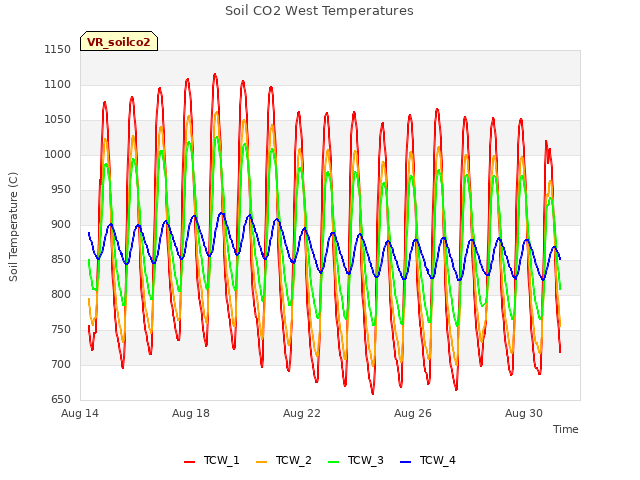This screenshot has height=480, width=640.
Task: Click the 1100 y-axis tick label
Action: [x=58, y=84]
